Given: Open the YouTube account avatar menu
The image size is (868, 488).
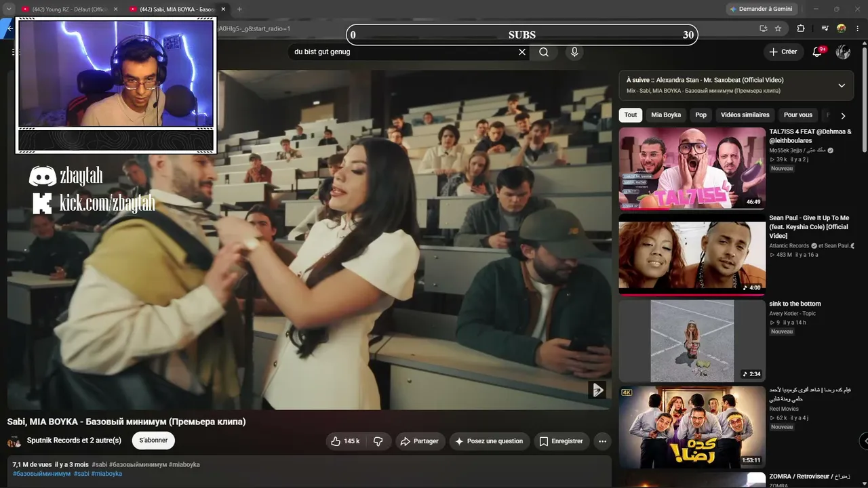Looking at the screenshot, I should pos(843,52).
